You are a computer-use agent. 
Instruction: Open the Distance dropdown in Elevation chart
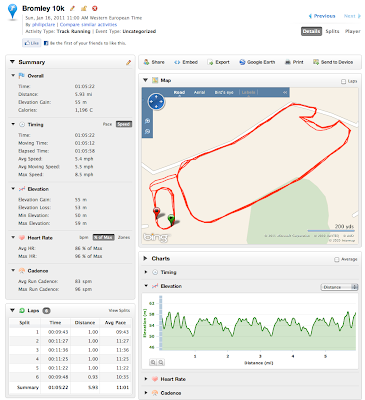click(x=339, y=287)
